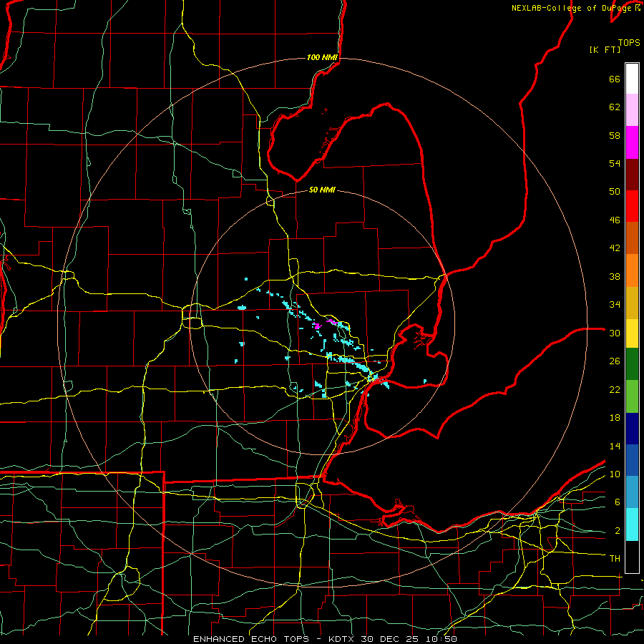Click the 46 value on the legend

[x=615, y=220]
